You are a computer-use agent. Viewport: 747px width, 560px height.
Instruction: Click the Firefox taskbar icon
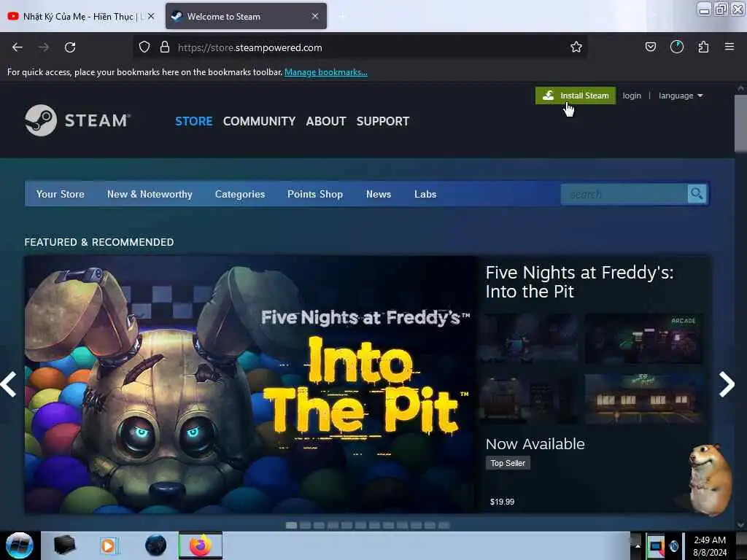click(201, 545)
